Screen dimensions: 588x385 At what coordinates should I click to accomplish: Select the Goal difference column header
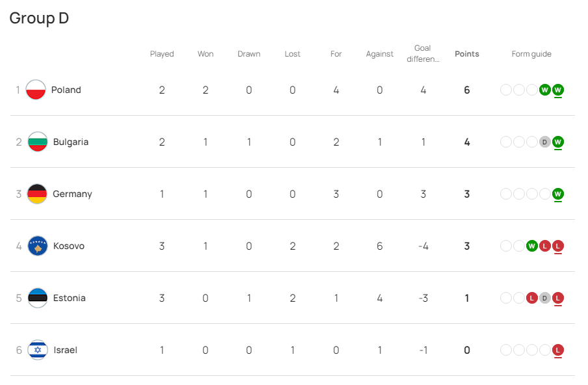(423, 53)
